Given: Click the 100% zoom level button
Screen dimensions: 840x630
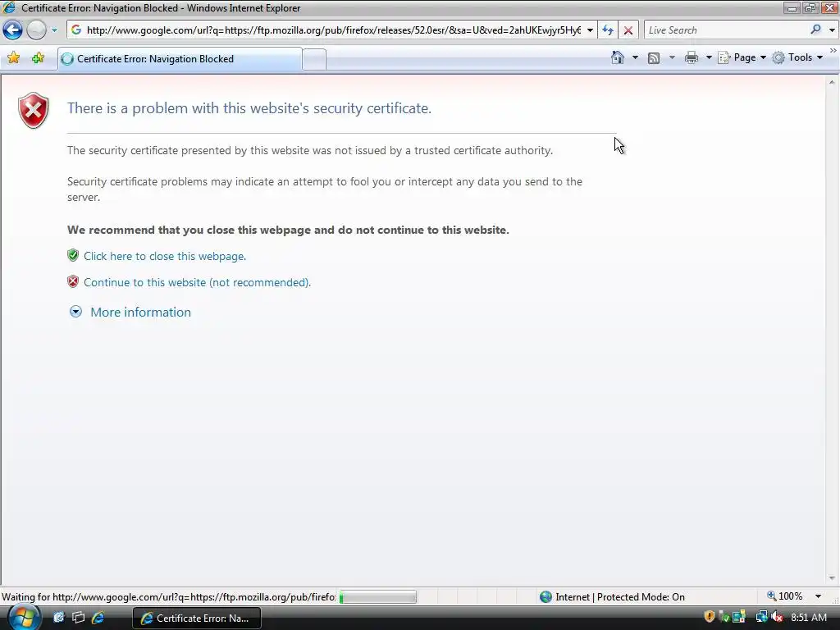Looking at the screenshot, I should coord(785,596).
